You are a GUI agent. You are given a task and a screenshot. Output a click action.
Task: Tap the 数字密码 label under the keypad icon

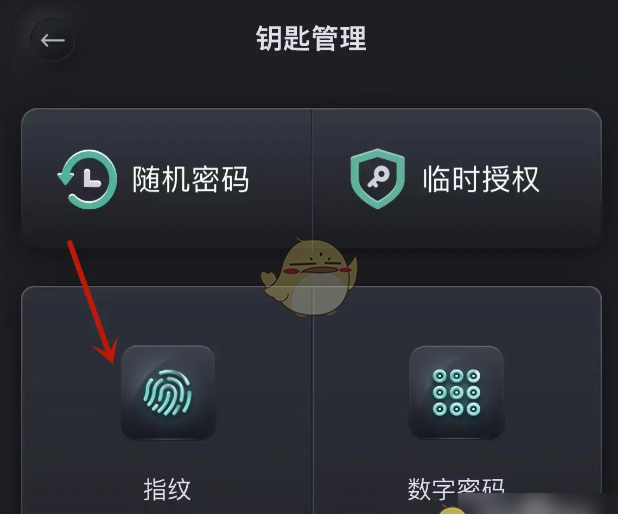pyautogui.click(x=456, y=489)
